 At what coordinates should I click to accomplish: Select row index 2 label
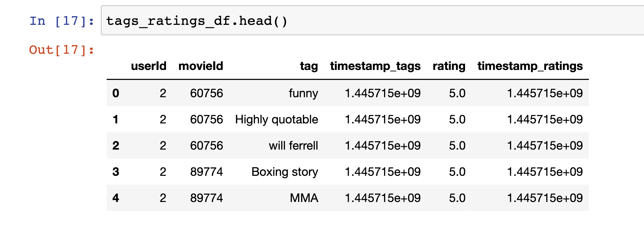[116, 146]
